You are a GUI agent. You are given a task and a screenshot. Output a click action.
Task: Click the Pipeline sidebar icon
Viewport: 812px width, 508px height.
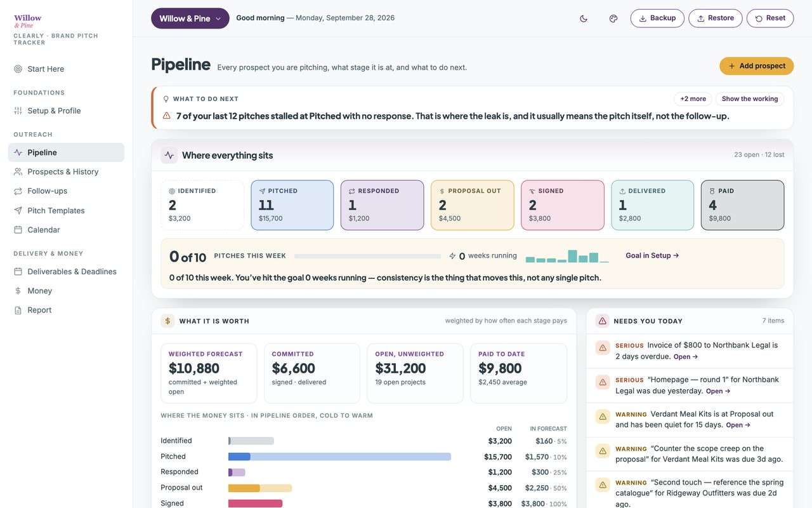click(x=18, y=152)
